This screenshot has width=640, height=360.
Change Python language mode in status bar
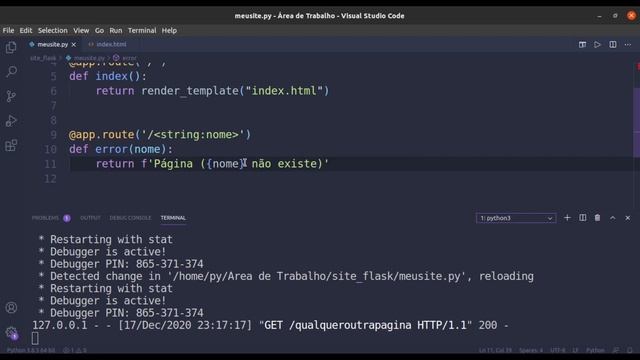[595, 350]
